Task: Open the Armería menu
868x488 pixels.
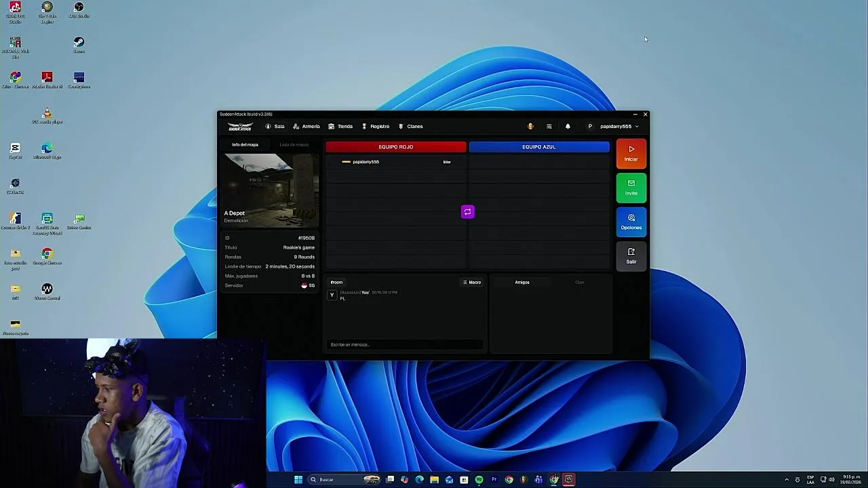Action: 306,126
